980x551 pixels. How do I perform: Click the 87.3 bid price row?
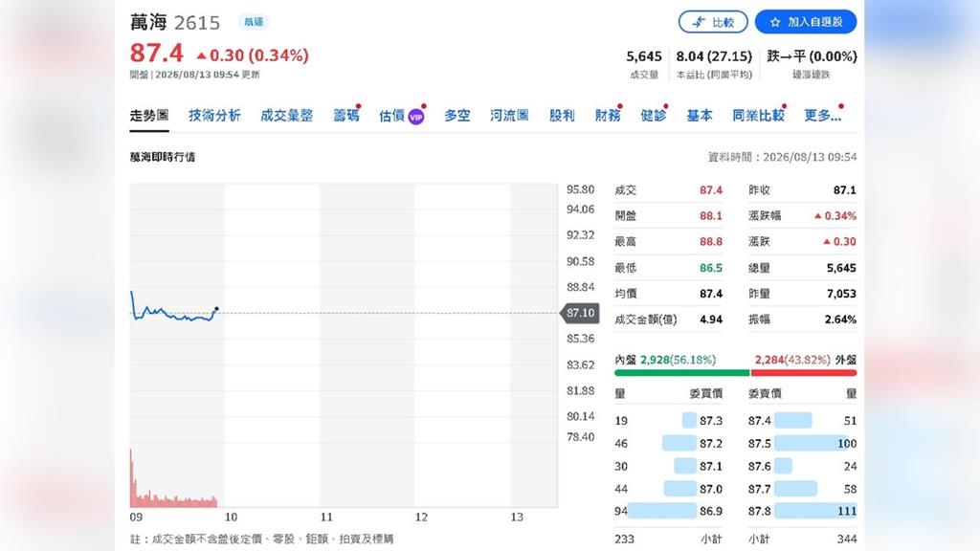669,421
